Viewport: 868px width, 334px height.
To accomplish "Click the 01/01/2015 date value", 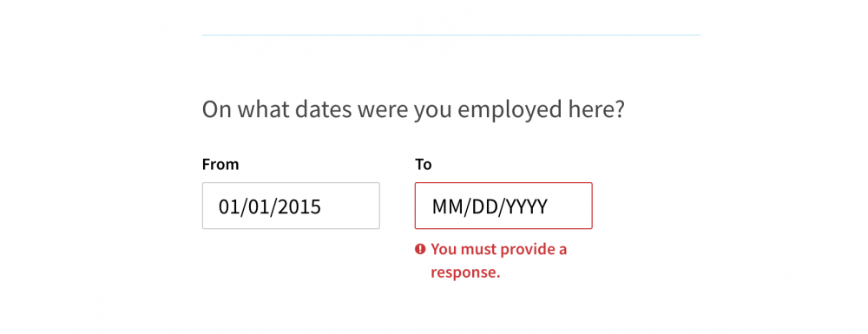I will [270, 206].
